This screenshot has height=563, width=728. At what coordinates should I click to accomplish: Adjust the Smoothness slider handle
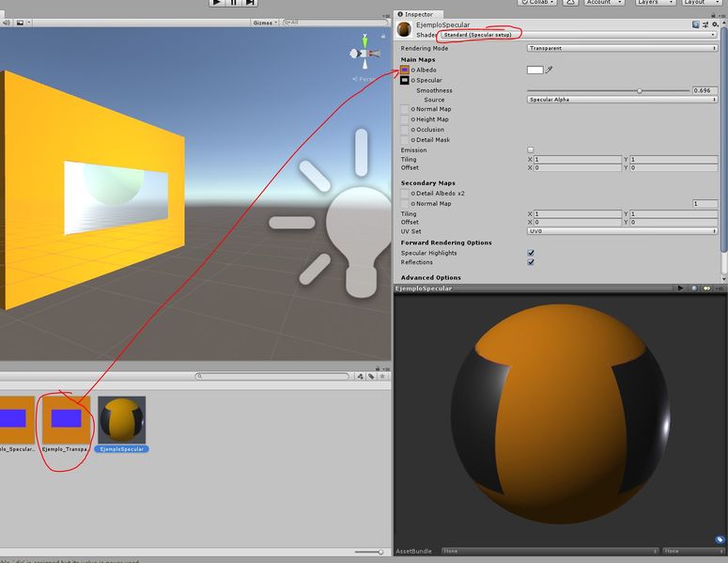[640, 91]
